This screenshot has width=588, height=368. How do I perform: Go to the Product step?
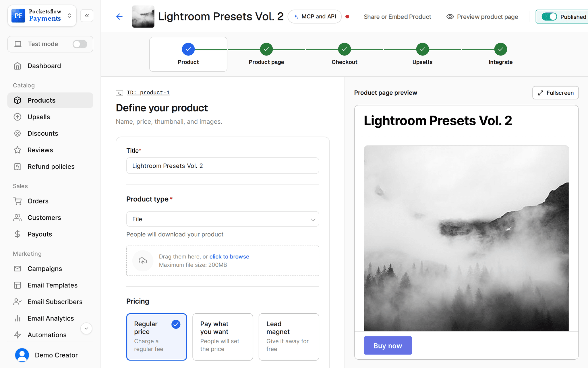tap(188, 54)
